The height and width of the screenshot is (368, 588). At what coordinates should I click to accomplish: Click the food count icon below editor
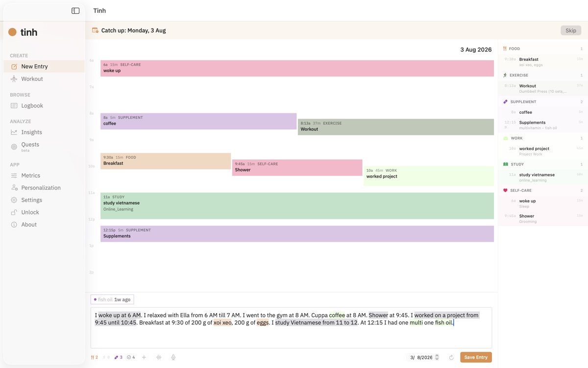94,357
